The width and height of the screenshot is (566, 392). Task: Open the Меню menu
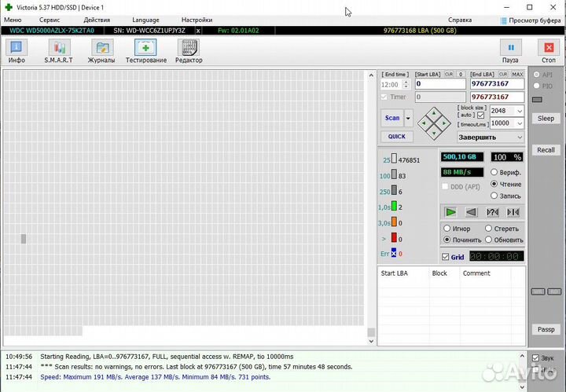click(x=13, y=20)
